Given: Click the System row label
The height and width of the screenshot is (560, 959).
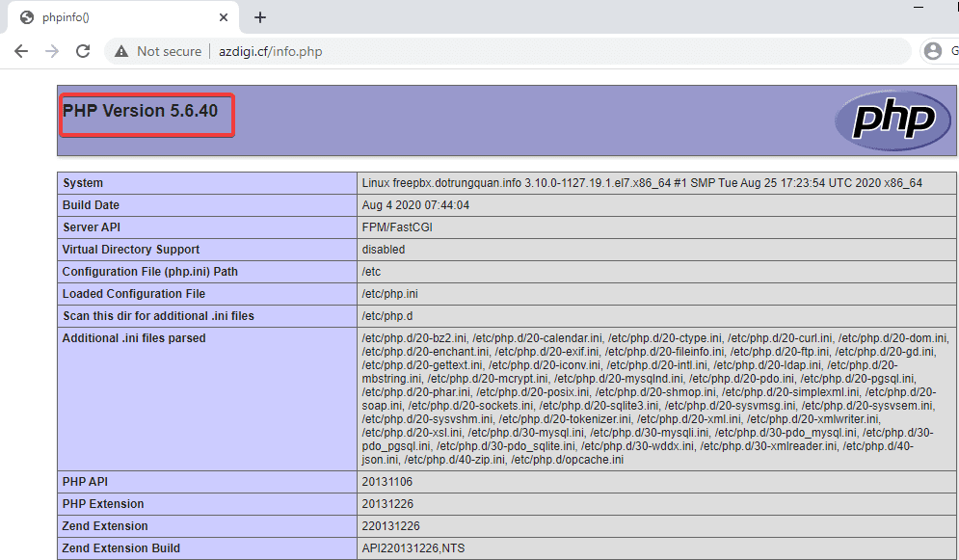Looking at the screenshot, I should (83, 183).
